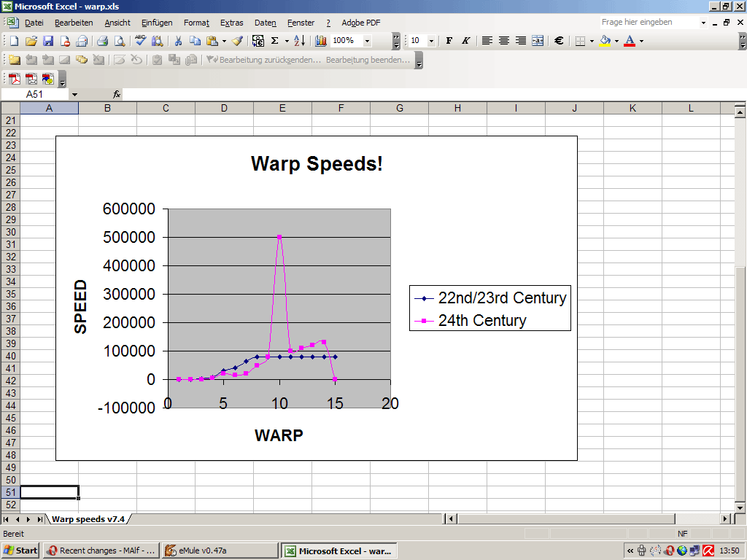747x560 pixels.
Task: Open the Name Box dropdown
Action: tap(74, 94)
